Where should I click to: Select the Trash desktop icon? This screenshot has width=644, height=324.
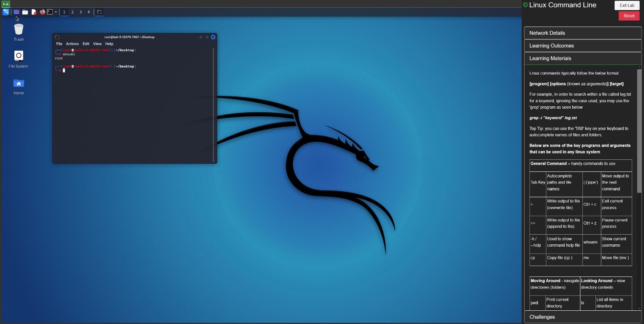tap(19, 33)
